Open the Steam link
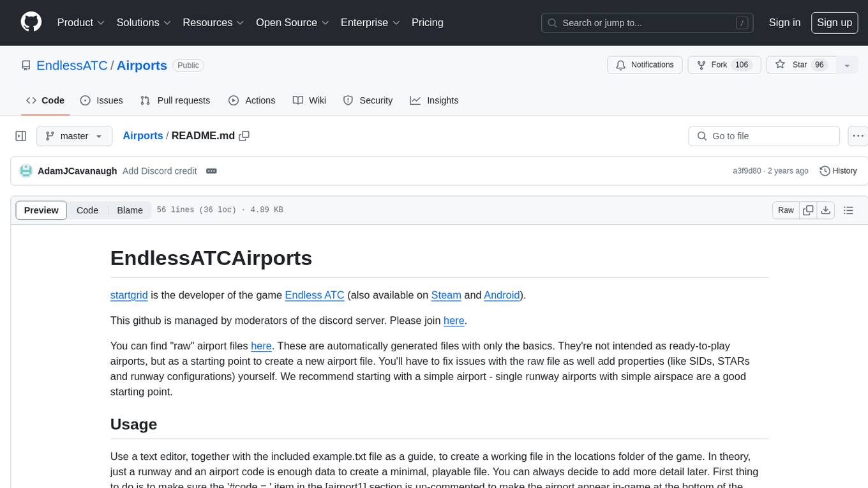 446,295
